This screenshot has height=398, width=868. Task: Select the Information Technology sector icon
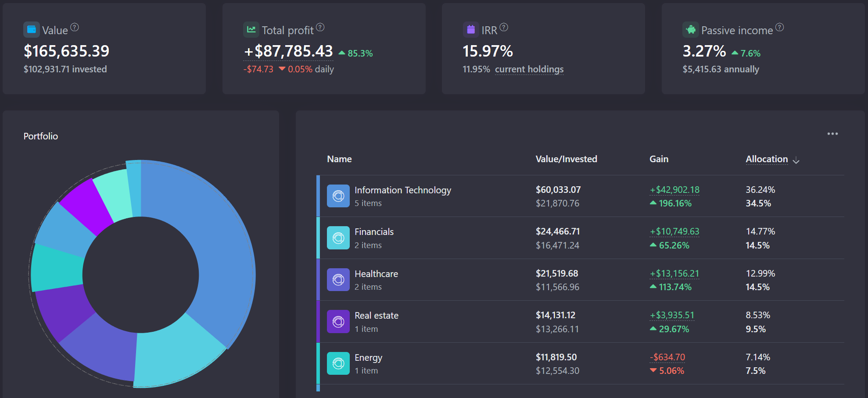(338, 196)
